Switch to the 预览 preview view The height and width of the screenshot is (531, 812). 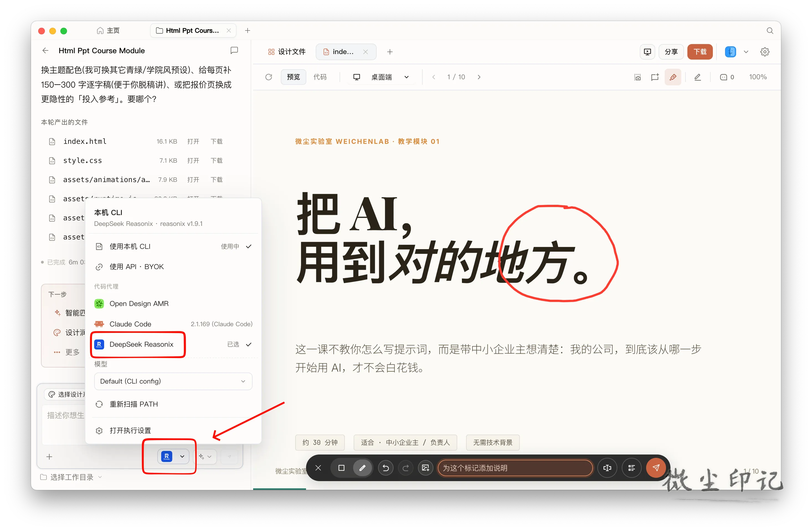tap(293, 77)
